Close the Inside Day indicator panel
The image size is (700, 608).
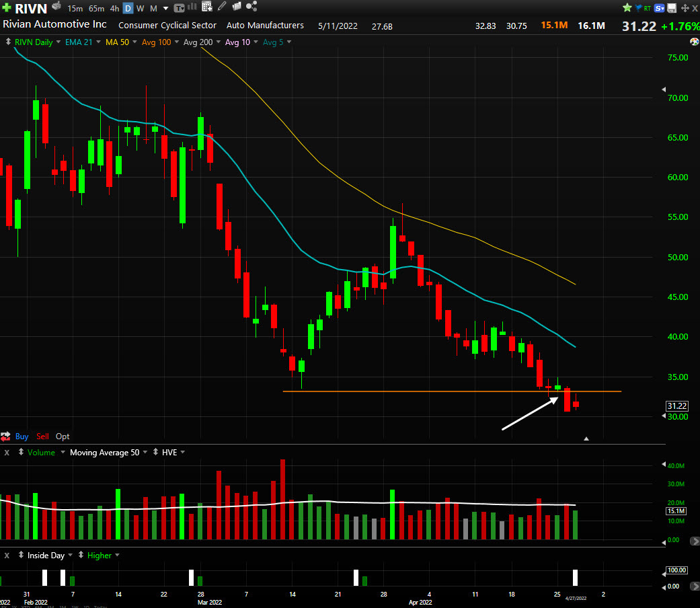7,556
